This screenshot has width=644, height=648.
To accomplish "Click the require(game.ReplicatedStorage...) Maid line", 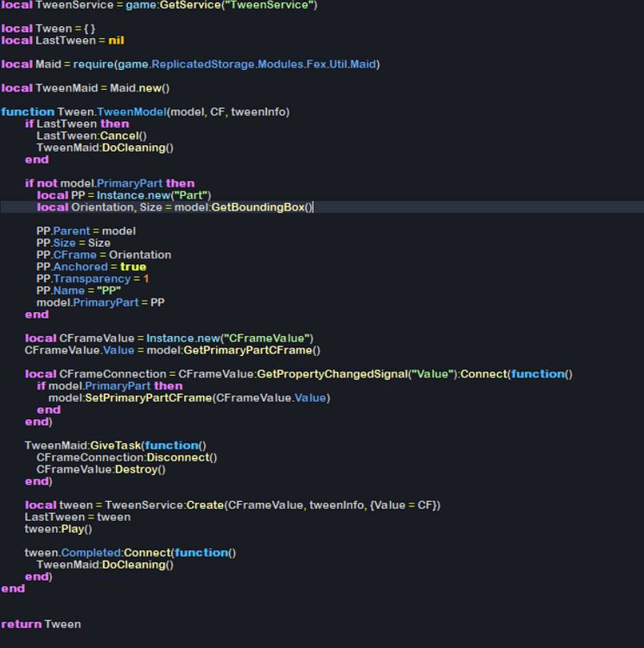I will click(190, 65).
